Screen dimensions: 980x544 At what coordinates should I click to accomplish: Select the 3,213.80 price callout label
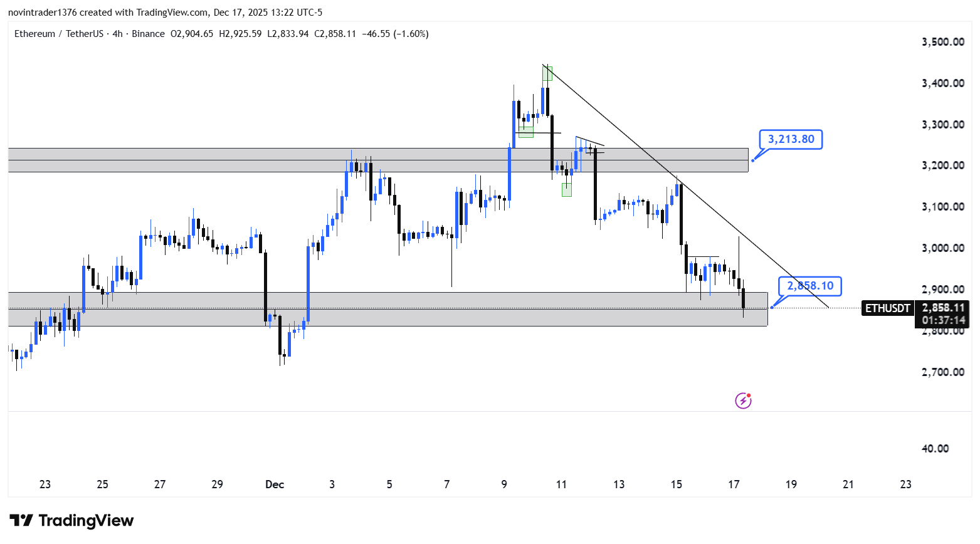pyautogui.click(x=791, y=139)
